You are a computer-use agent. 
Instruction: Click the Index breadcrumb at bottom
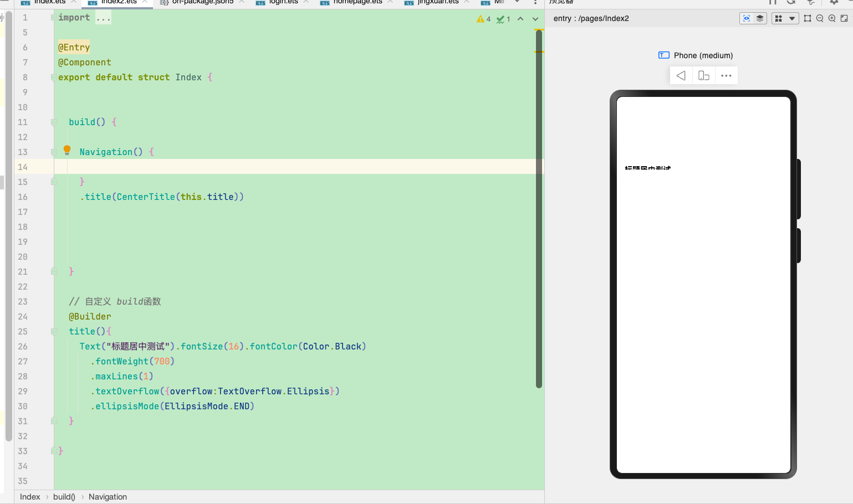(x=30, y=497)
